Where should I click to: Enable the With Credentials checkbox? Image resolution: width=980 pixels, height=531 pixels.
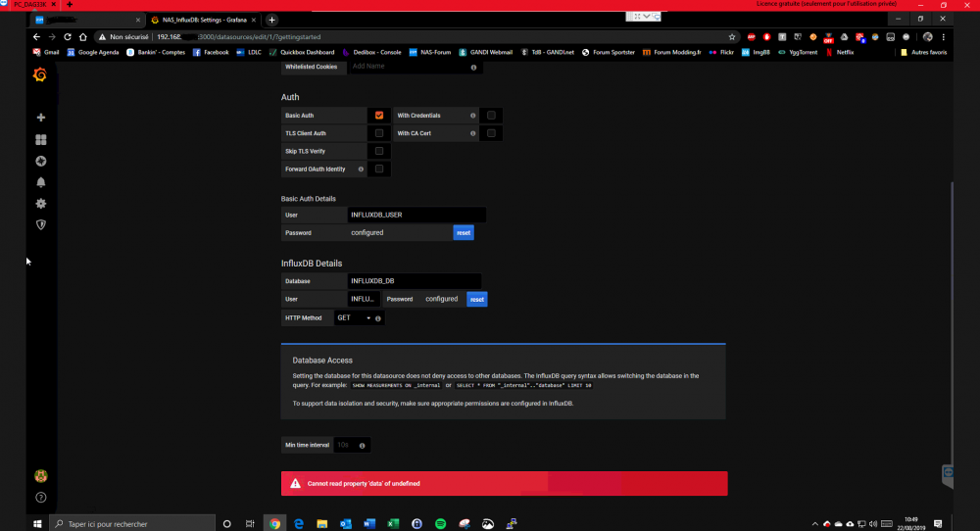(491, 116)
